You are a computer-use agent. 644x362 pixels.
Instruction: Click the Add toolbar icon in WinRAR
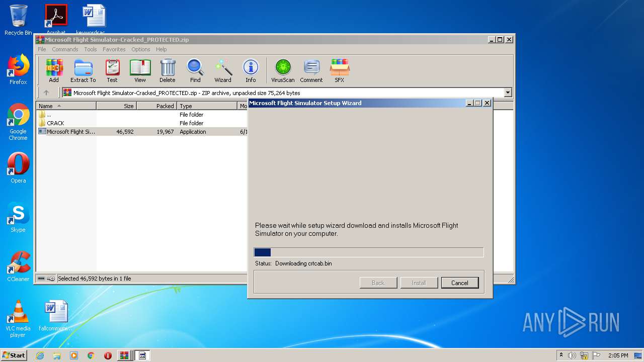click(54, 70)
